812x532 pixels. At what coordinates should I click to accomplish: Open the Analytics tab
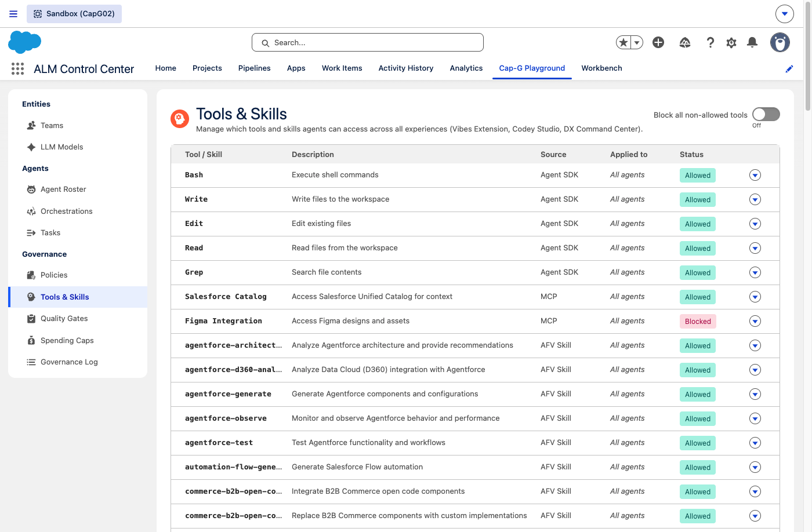466,68
